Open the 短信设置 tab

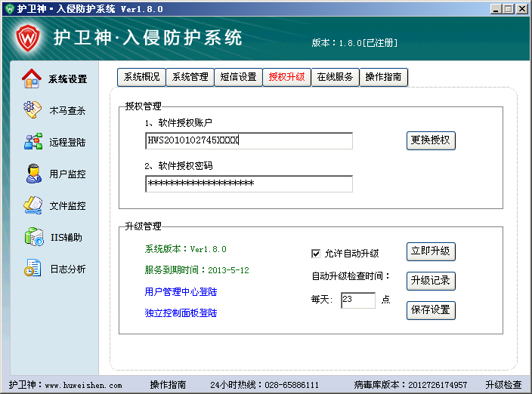[238, 77]
